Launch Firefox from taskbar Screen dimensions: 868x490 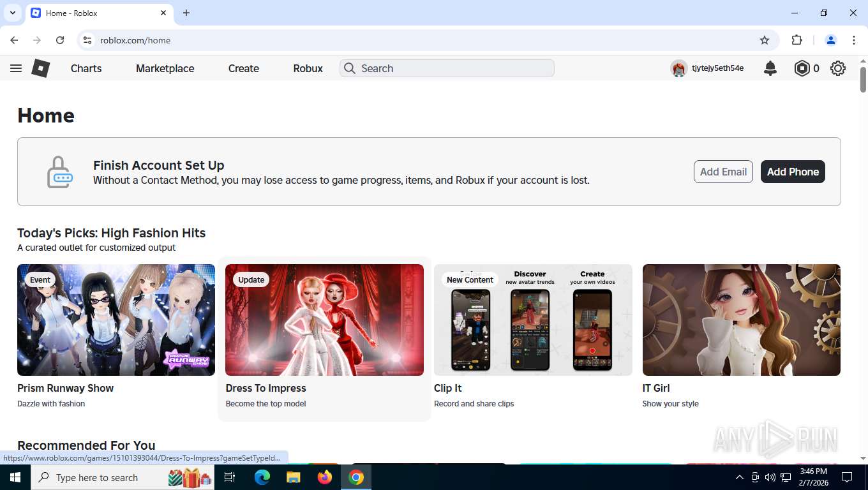tap(325, 477)
